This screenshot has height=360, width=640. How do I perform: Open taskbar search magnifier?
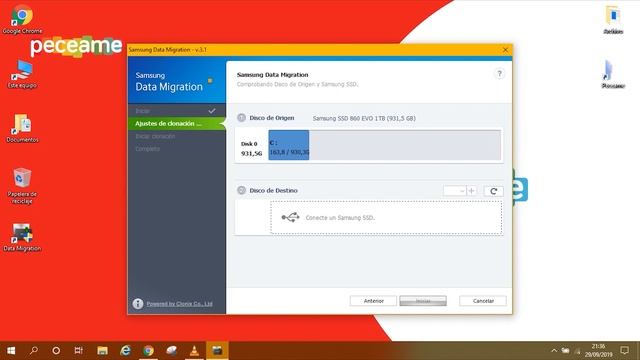pos(34,351)
